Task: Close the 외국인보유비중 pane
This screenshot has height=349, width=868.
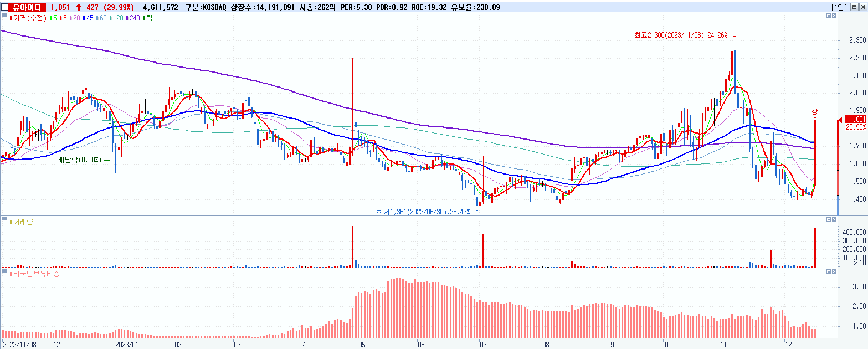Action: [x=835, y=271]
